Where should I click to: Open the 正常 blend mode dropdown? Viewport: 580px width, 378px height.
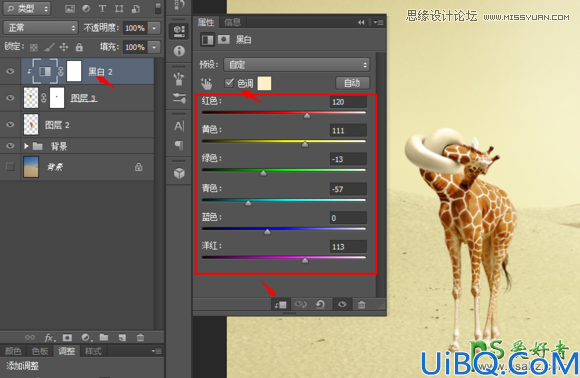(40, 28)
